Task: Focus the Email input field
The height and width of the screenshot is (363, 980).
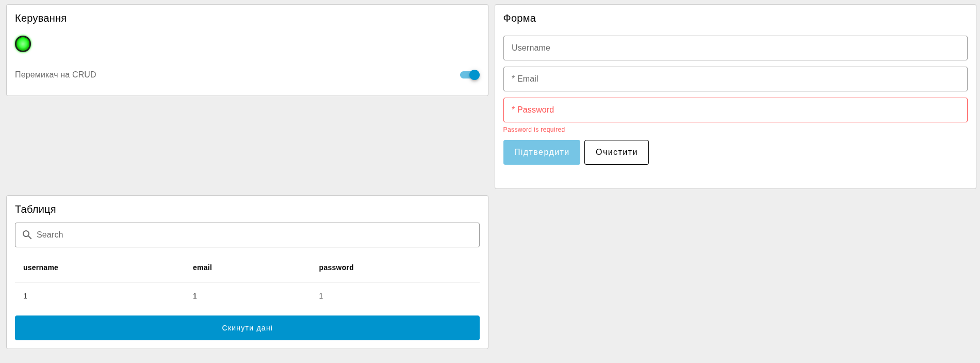Action: [735, 79]
